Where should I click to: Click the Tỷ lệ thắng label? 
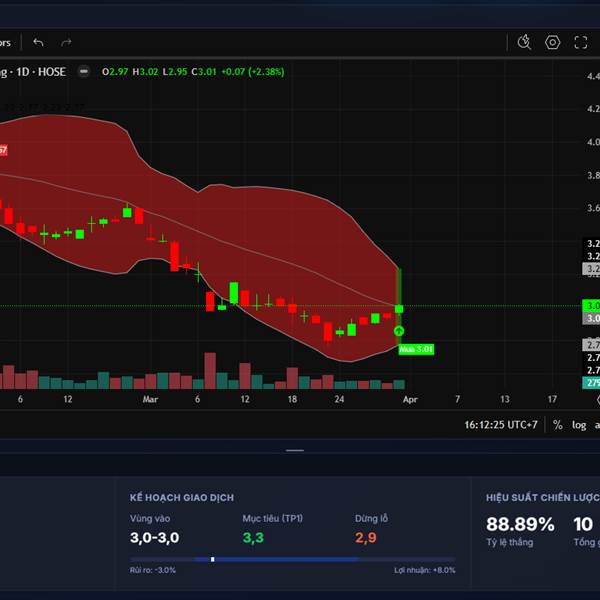510,543
